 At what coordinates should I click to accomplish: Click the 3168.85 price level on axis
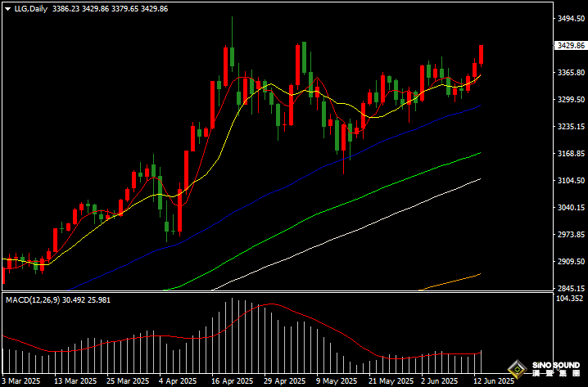click(568, 153)
